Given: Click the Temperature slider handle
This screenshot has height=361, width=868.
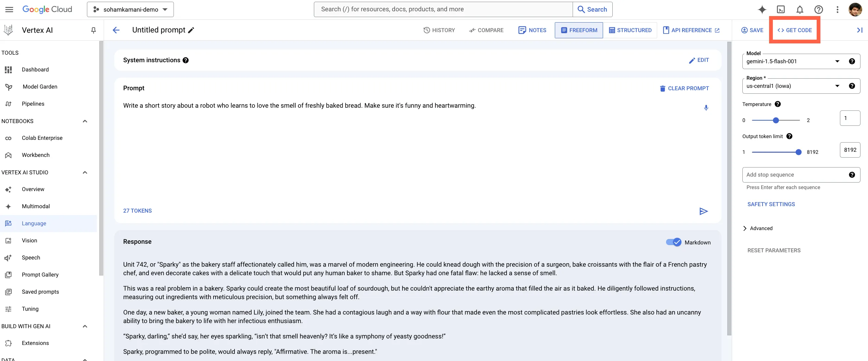Looking at the screenshot, I should (776, 120).
